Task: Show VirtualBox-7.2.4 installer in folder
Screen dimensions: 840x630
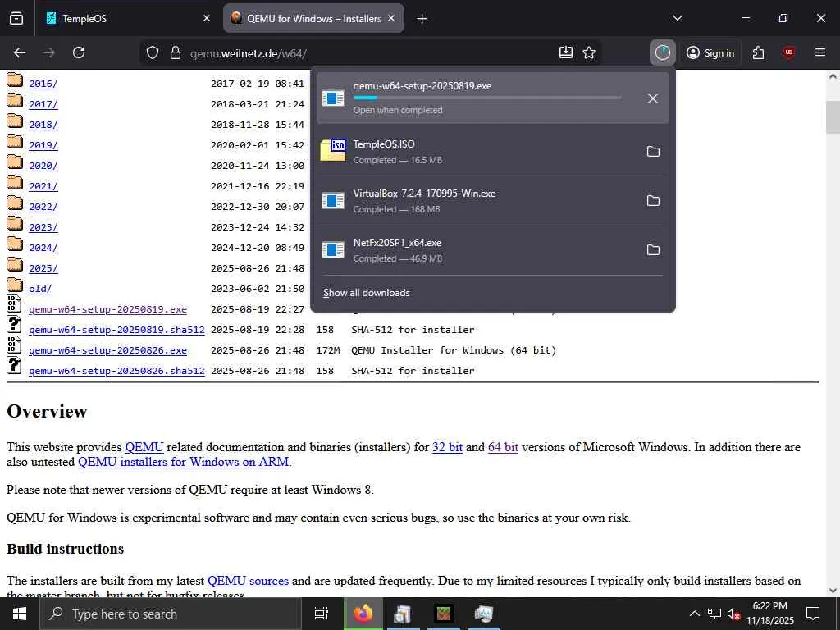Action: click(x=653, y=201)
